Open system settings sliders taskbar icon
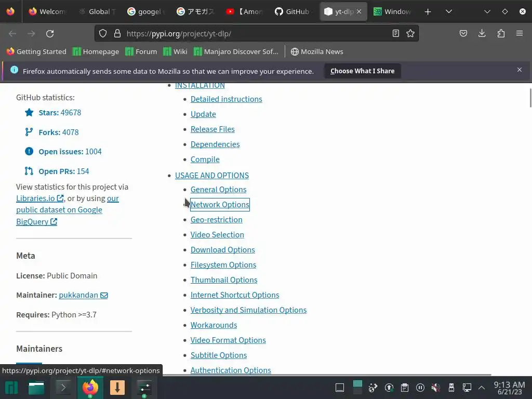This screenshot has width=532, height=399. [x=144, y=388]
